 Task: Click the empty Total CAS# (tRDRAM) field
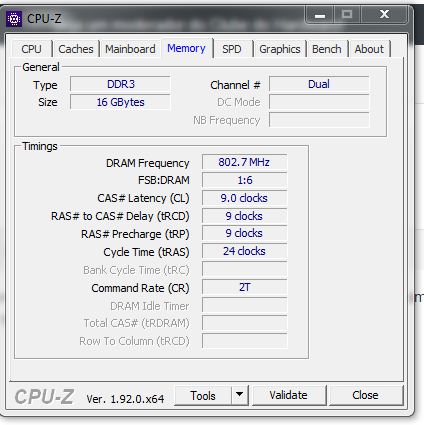point(244,323)
